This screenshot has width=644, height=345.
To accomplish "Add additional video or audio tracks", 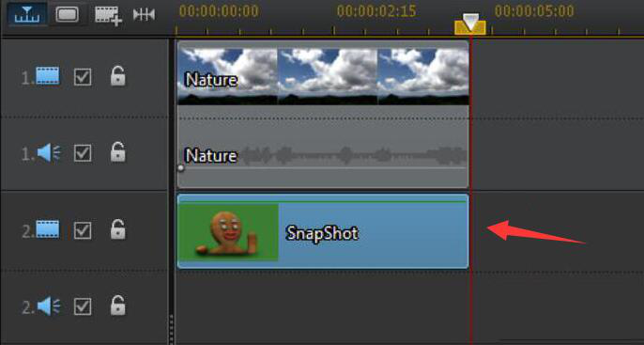I will point(108,16).
